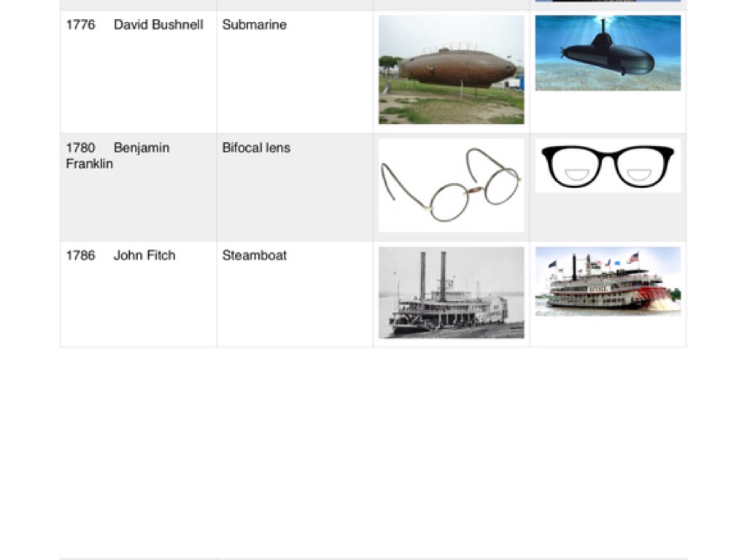Click the antique round wire eyeglasses photo
Viewport: 747px width, 560px height.
pos(451,185)
